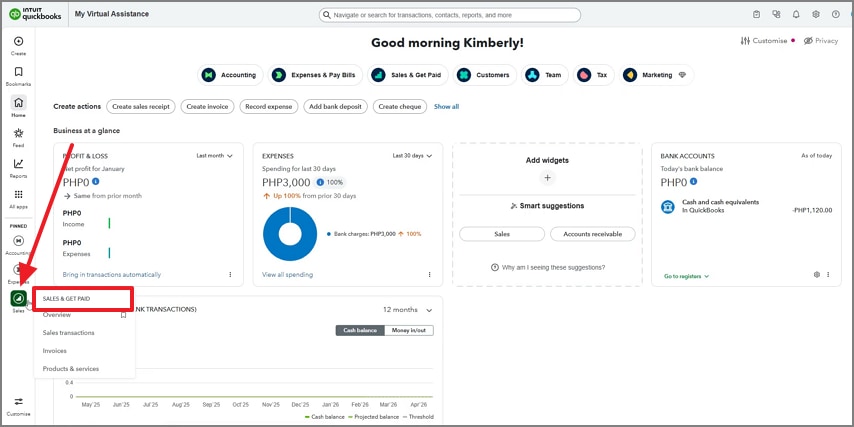Select the green Sales pinned icon
Viewport: 854px width, 427px height.
(x=19, y=298)
